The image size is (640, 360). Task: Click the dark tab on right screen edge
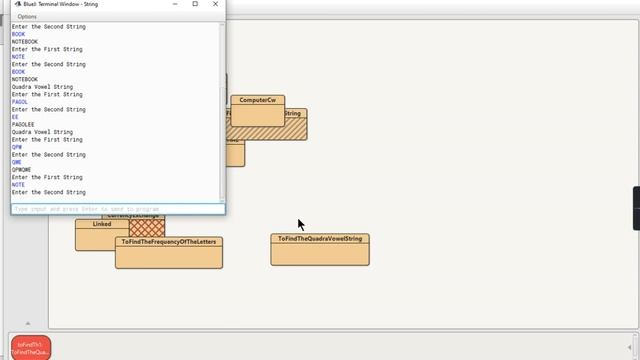click(636, 208)
